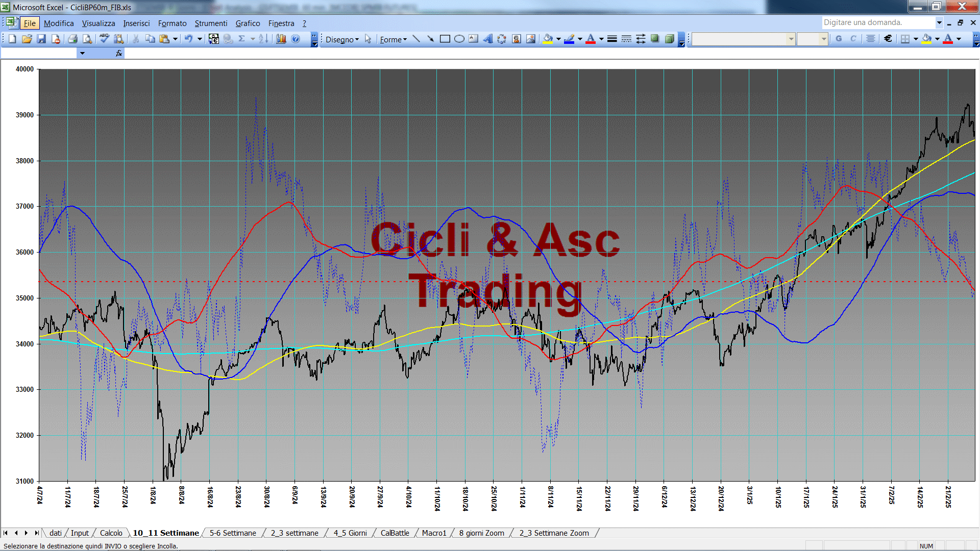Open Arrow Style options icon
Screen dimensions: 980x551
[641, 39]
